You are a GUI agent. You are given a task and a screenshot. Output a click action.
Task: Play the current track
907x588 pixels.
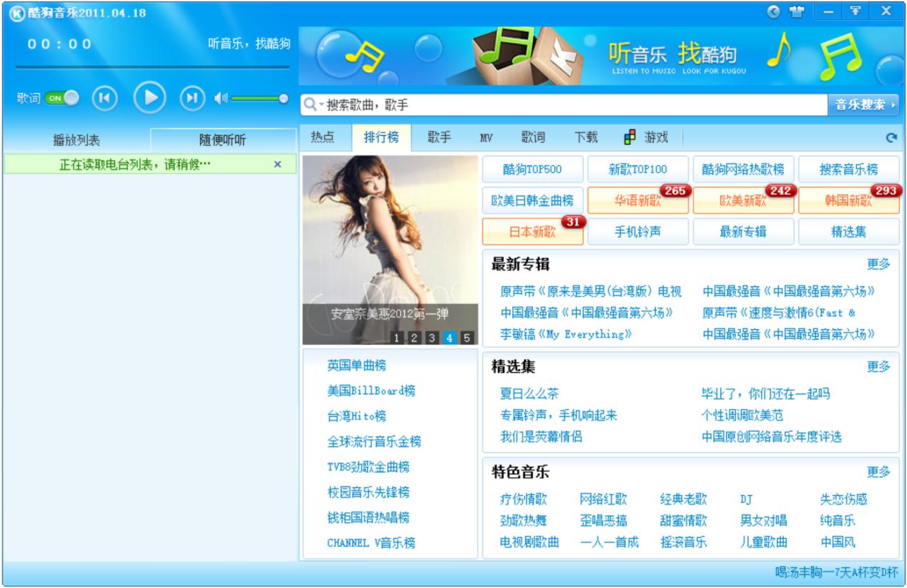pyautogui.click(x=150, y=98)
